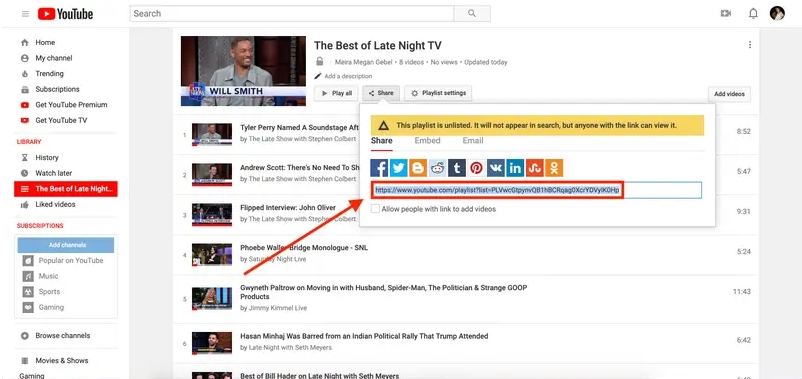The image size is (802, 379).
Task: Open Saturday Night Live channel link
Action: pos(277,259)
